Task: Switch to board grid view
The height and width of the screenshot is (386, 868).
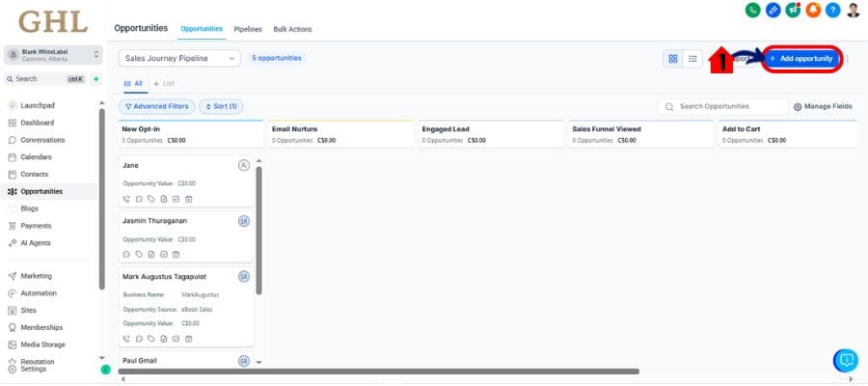Action: pos(673,59)
